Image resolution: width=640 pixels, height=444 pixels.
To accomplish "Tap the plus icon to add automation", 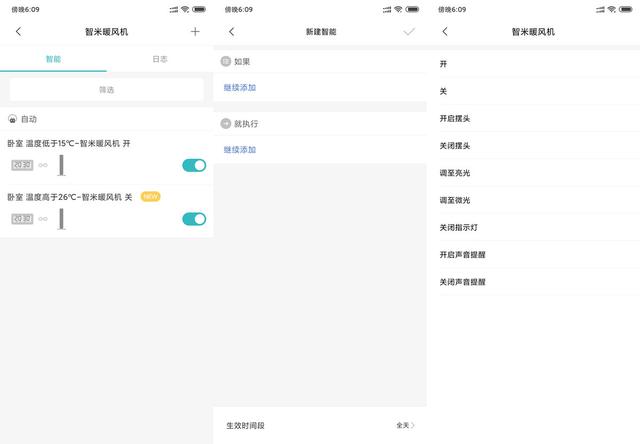I will pos(195,31).
